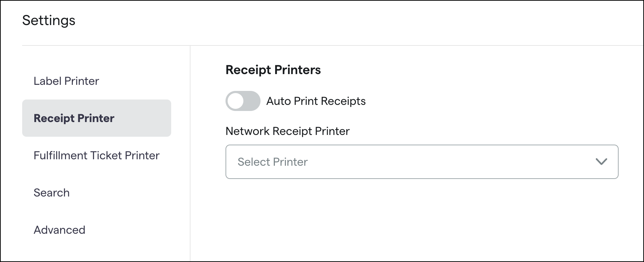Click the Auto Print Receipts label
644x262 pixels.
click(x=316, y=101)
